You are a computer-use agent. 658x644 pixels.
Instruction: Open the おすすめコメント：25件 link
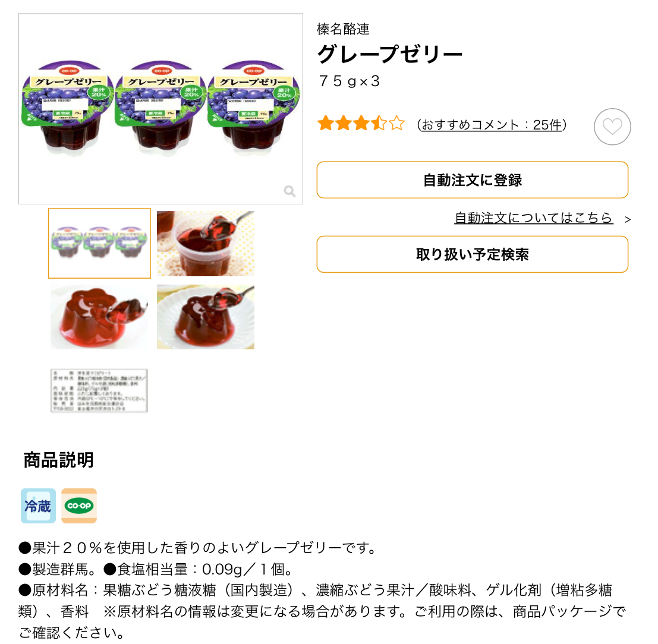point(492,125)
